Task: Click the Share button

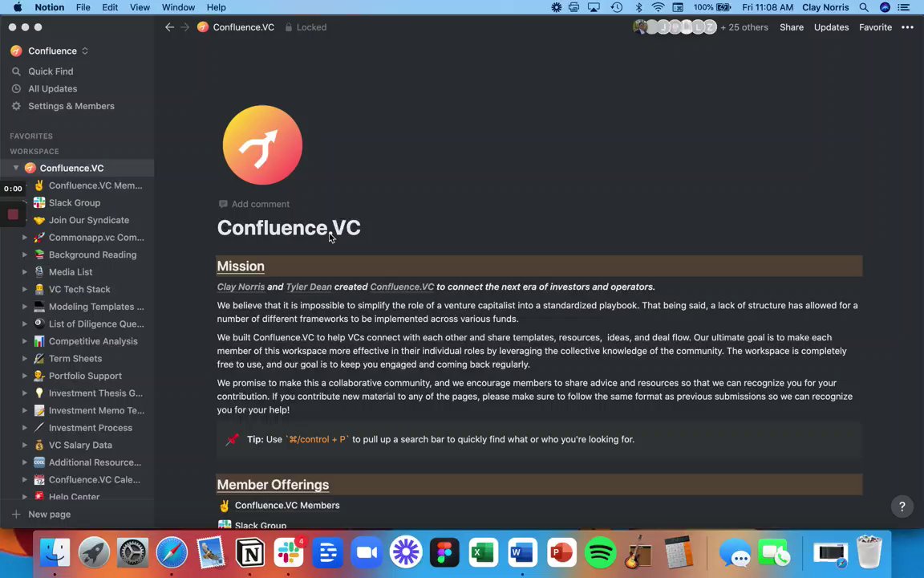Action: pos(792,27)
